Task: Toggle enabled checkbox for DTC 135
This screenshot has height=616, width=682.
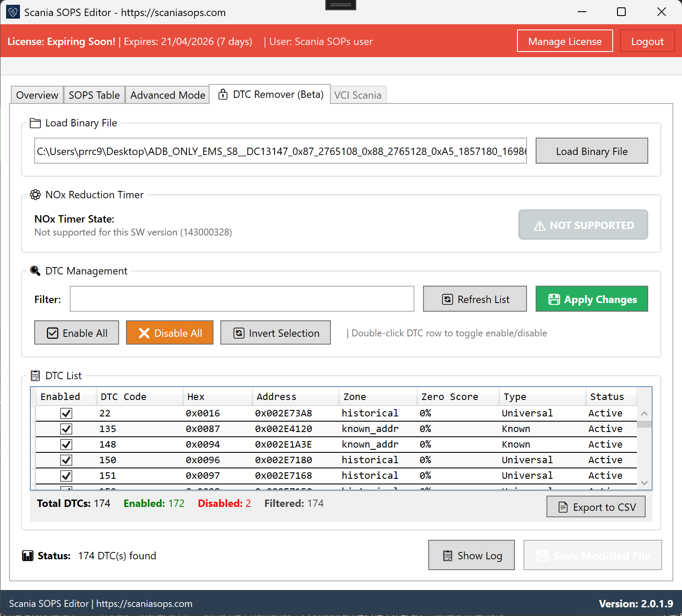Action: pos(66,429)
